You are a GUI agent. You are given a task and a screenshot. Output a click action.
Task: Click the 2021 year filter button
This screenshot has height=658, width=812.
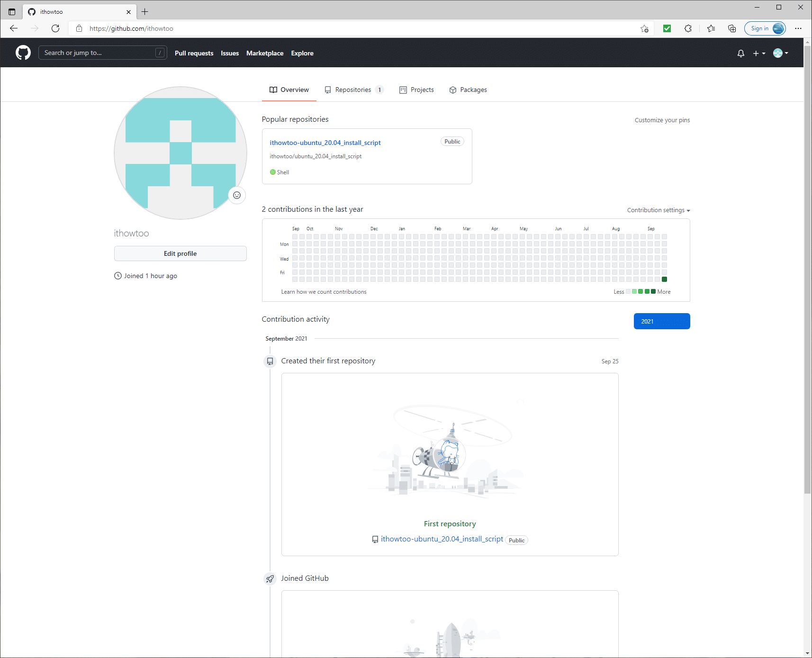[x=661, y=321]
